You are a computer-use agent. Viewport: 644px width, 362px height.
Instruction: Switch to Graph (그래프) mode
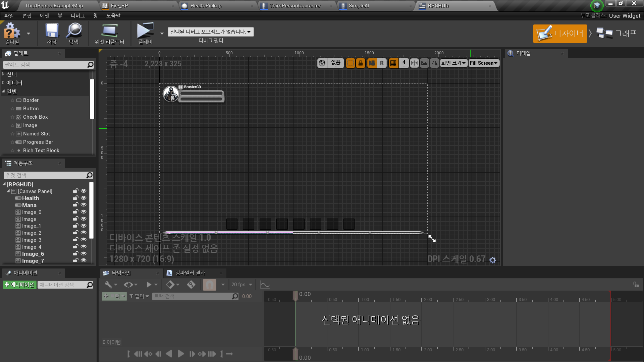click(x=617, y=33)
